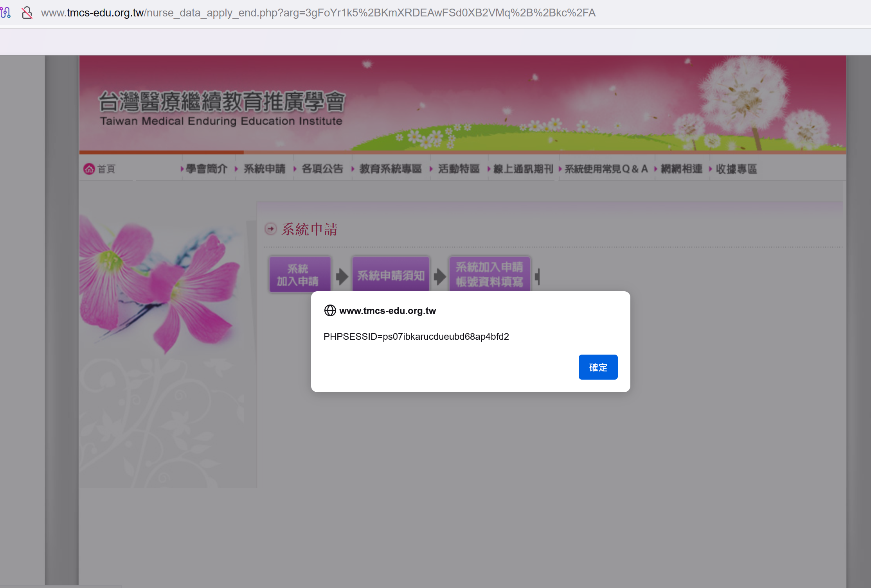Image resolution: width=871 pixels, height=588 pixels.
Task: Click the 系統加入申請 step button
Action: tap(300, 274)
